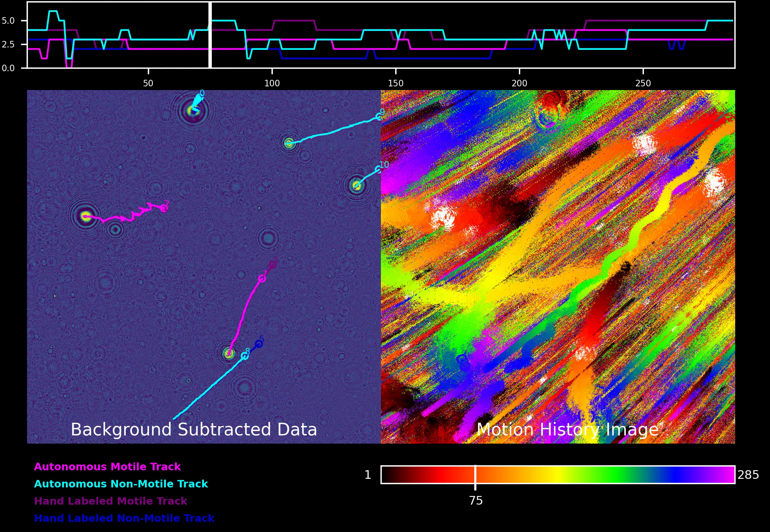Select the cyan circle marker of track 10

[378, 169]
